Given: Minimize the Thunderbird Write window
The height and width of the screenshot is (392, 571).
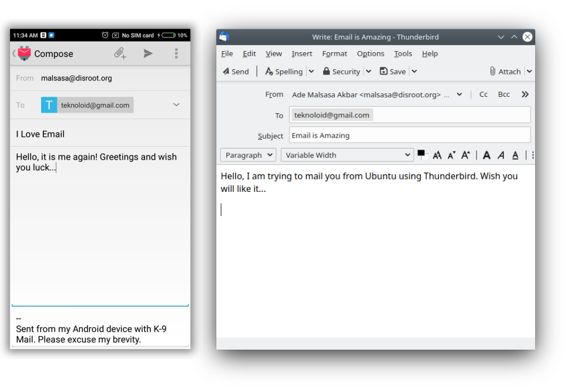Looking at the screenshot, I should coord(501,37).
